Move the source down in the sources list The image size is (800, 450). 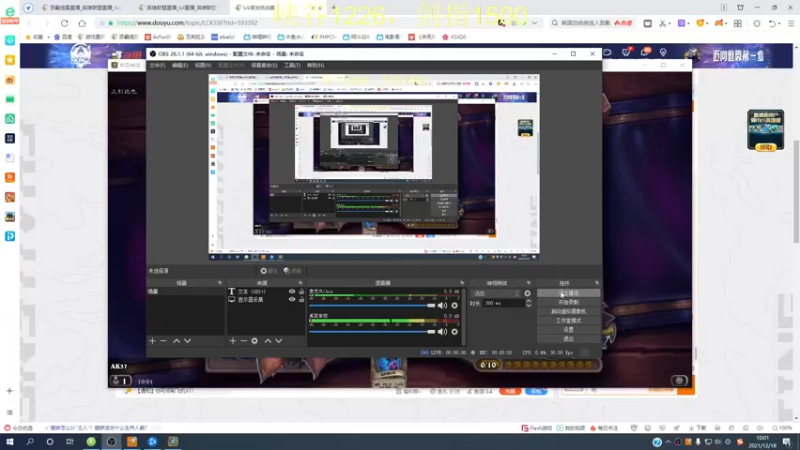[279, 341]
